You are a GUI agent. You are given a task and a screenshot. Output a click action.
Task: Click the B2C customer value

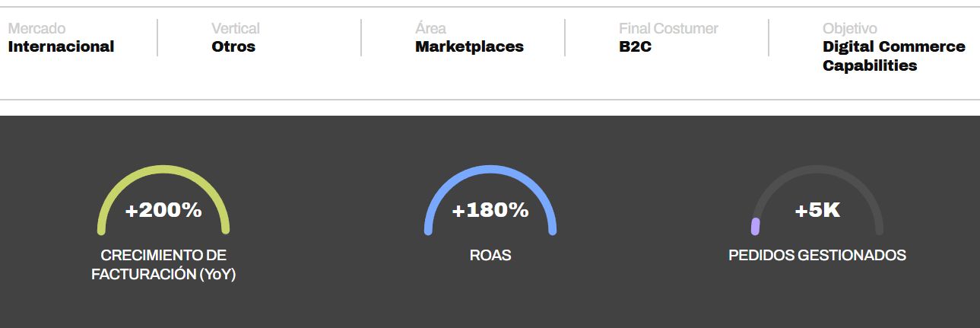[636, 46]
